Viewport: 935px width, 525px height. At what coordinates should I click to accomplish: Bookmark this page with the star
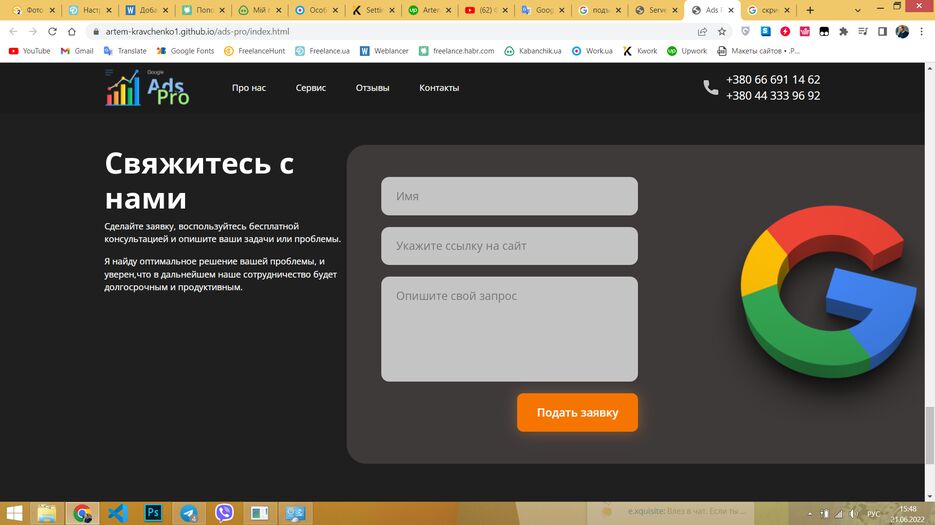point(722,32)
